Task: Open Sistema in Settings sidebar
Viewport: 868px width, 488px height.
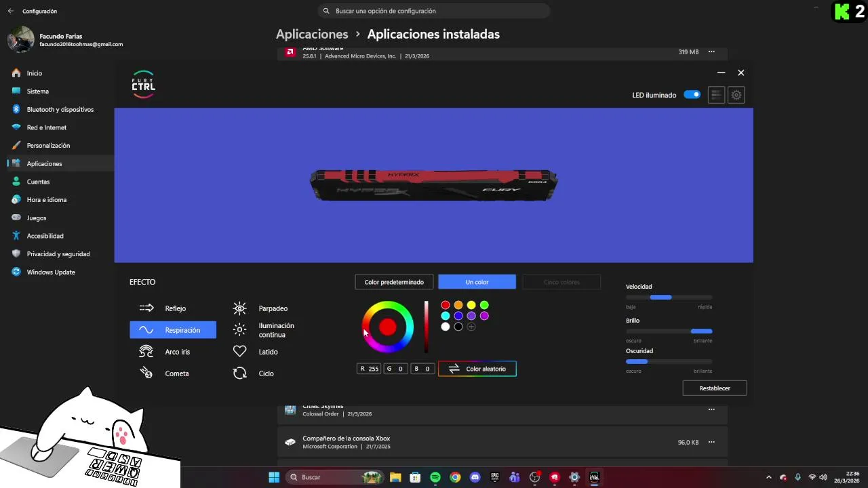Action: (x=60, y=91)
